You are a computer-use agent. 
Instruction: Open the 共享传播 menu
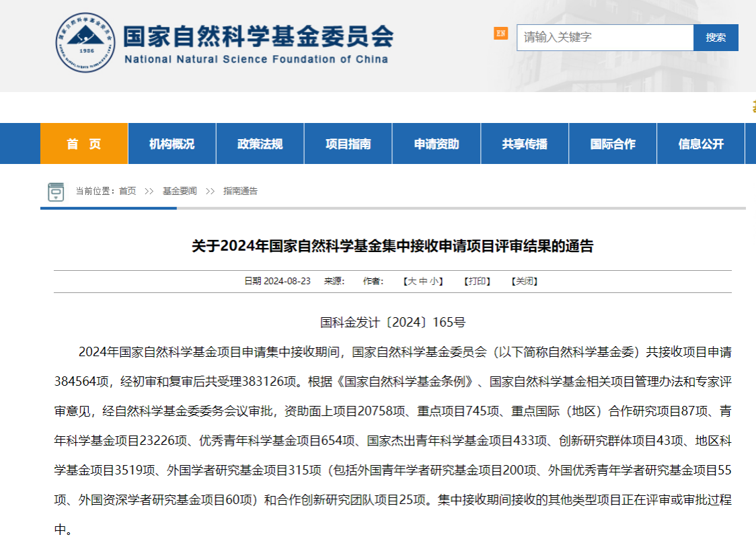point(525,144)
